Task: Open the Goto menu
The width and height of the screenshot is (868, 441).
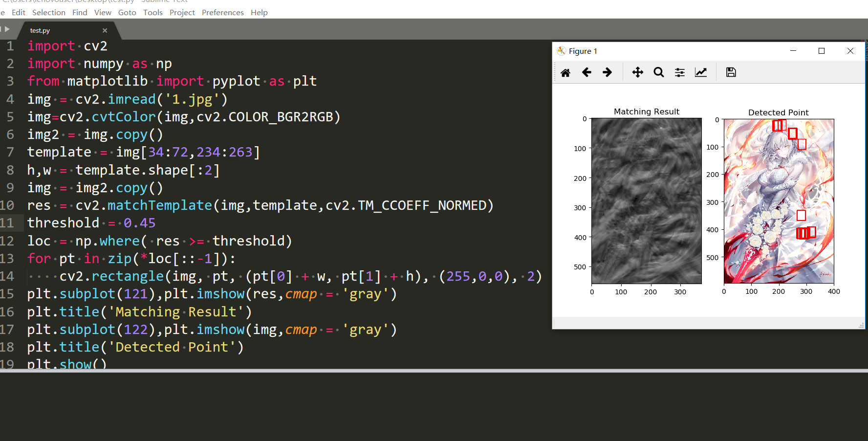Action: (x=127, y=13)
